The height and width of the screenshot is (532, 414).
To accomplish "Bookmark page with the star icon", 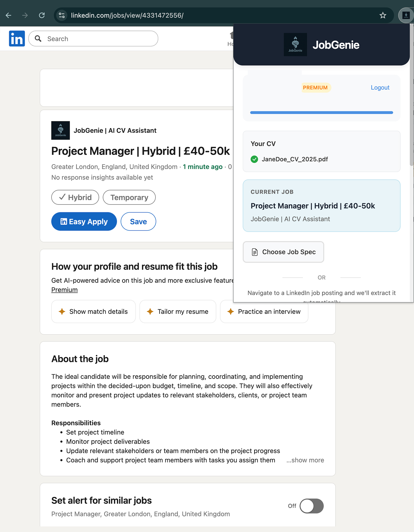I will [x=383, y=16].
